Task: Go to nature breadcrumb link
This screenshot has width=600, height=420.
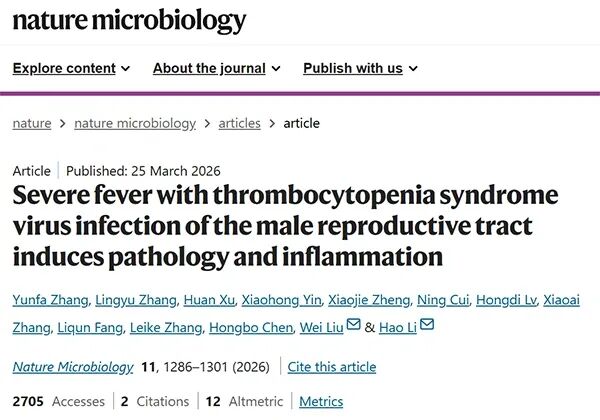Action: coord(32,124)
